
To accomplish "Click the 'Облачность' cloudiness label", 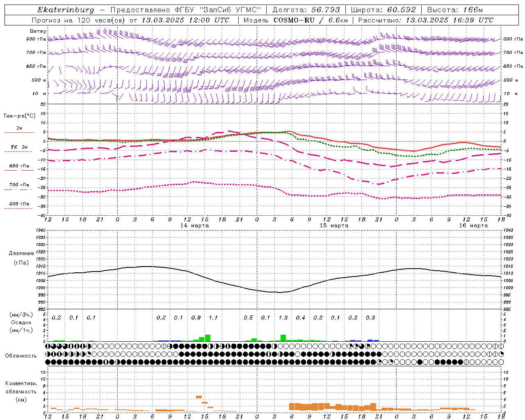I will [21, 356].
